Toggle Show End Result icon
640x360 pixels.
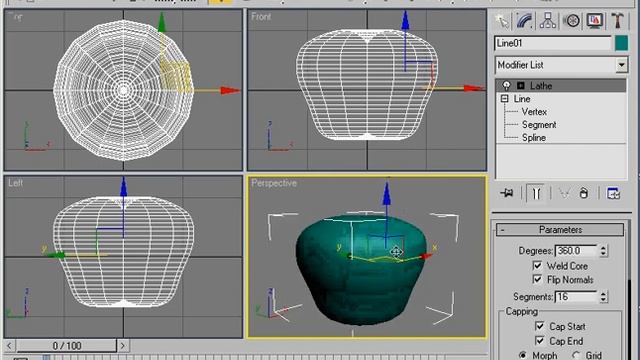pos(536,193)
